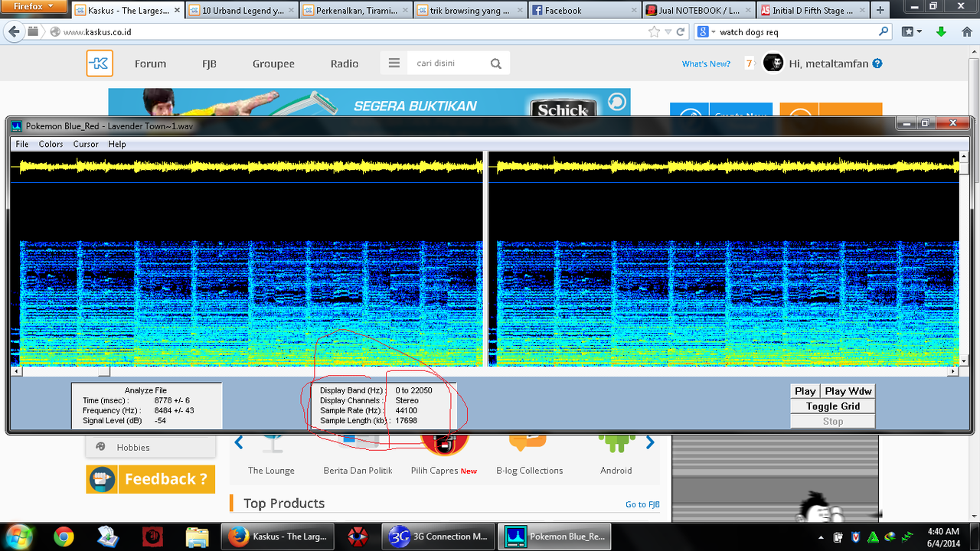Viewport: 980px width, 551px height.
Task: Open the green downloads arrow
Action: click(x=941, y=32)
